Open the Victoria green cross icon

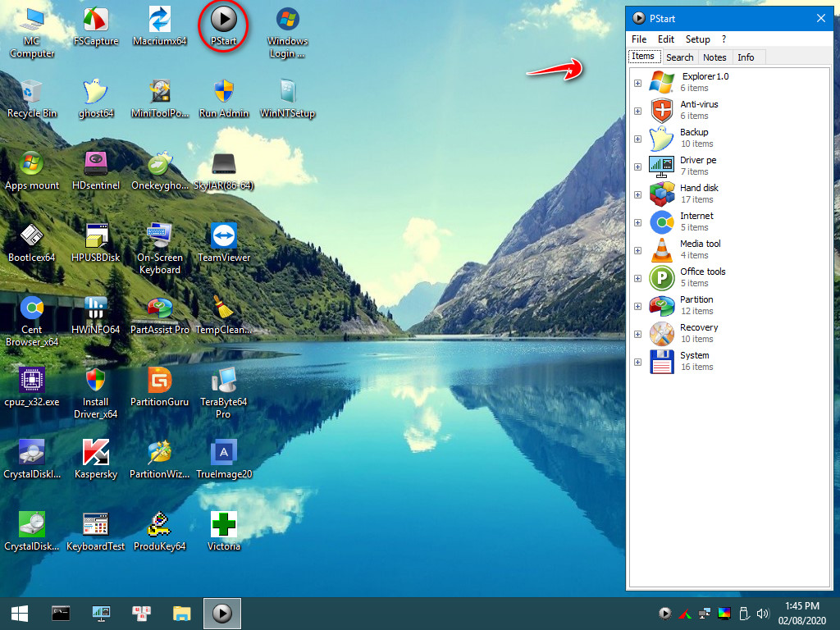tap(223, 532)
